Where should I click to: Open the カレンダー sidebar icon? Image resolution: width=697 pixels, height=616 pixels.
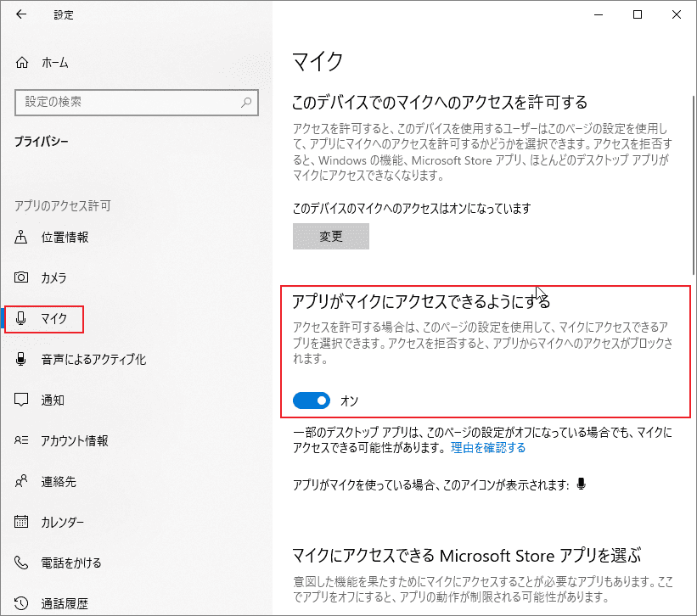tap(21, 522)
